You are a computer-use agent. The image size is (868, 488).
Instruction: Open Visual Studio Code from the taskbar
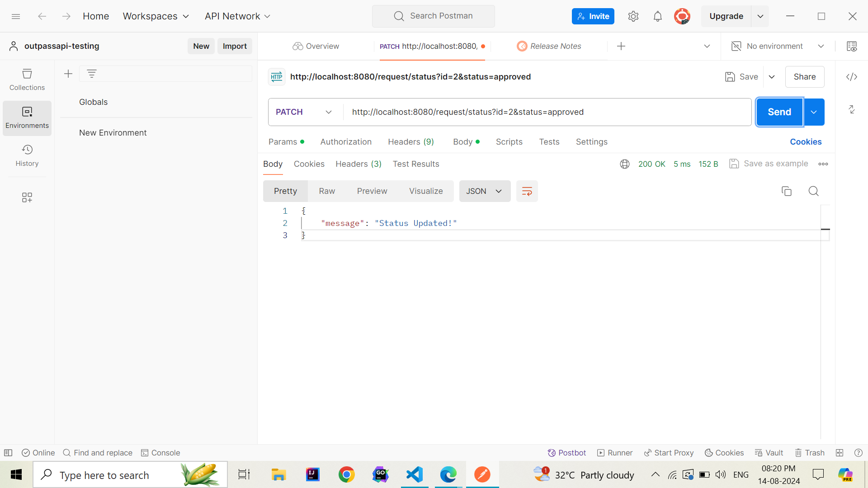coord(415,474)
